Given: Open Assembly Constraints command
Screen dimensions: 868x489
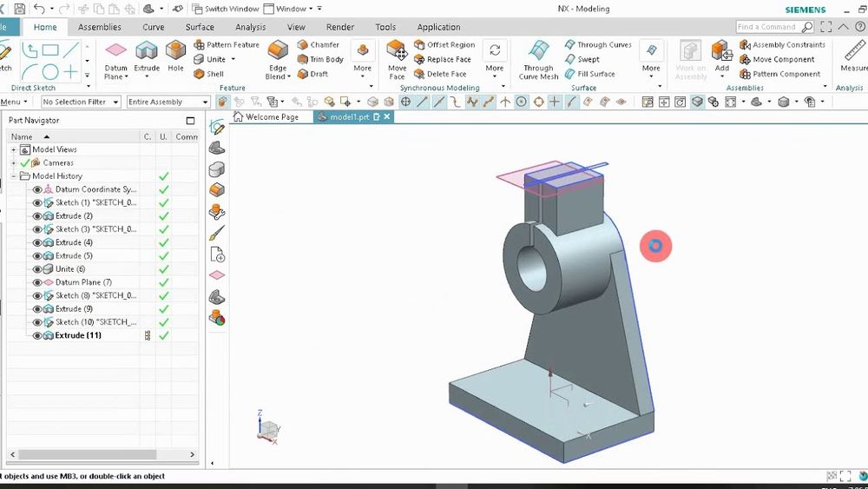Looking at the screenshot, I should 782,44.
